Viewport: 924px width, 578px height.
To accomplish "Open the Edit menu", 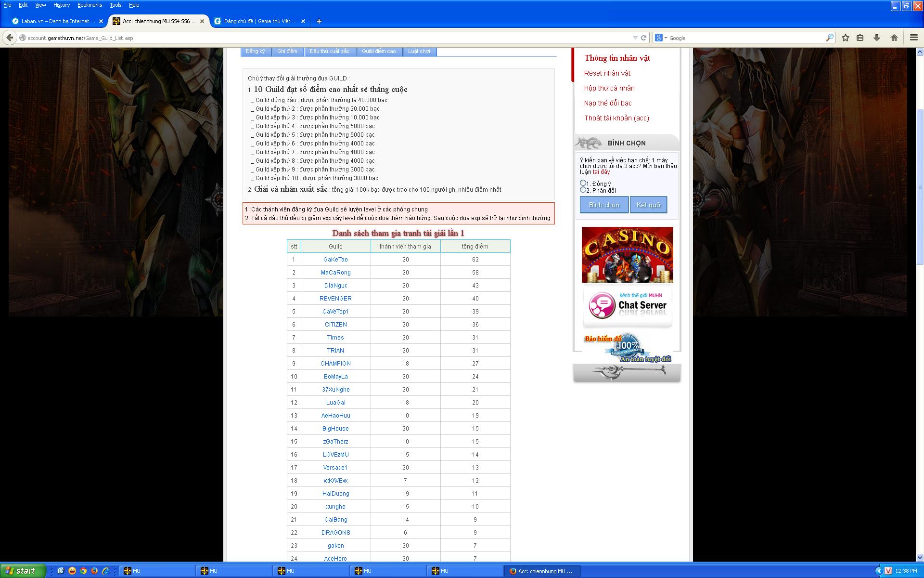I will 23,5.
